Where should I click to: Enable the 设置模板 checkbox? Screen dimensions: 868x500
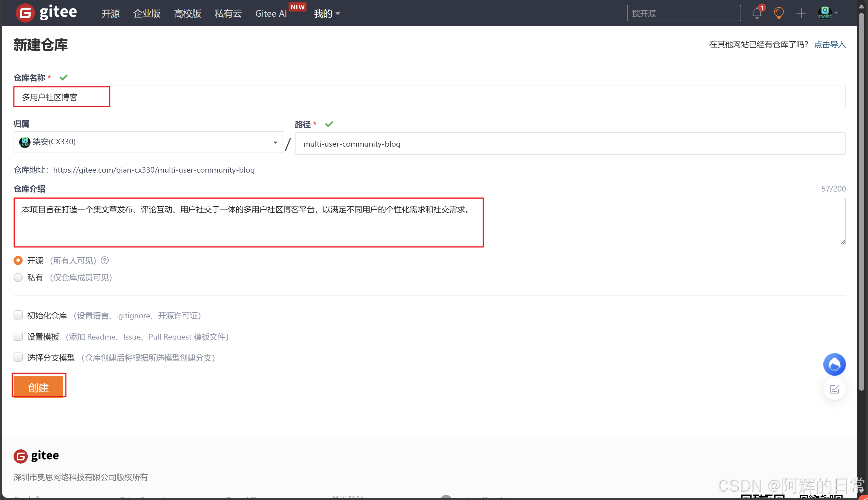(x=18, y=336)
